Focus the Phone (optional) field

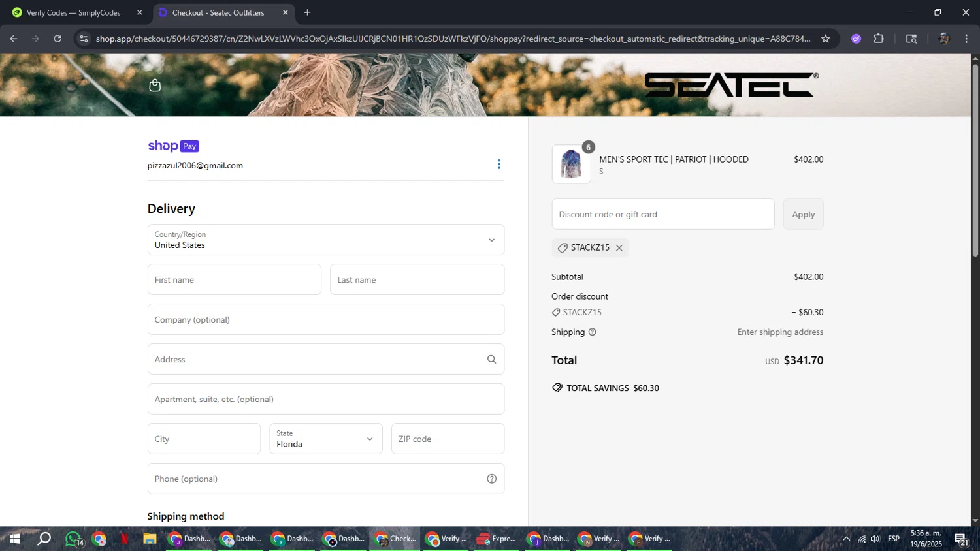(x=326, y=479)
